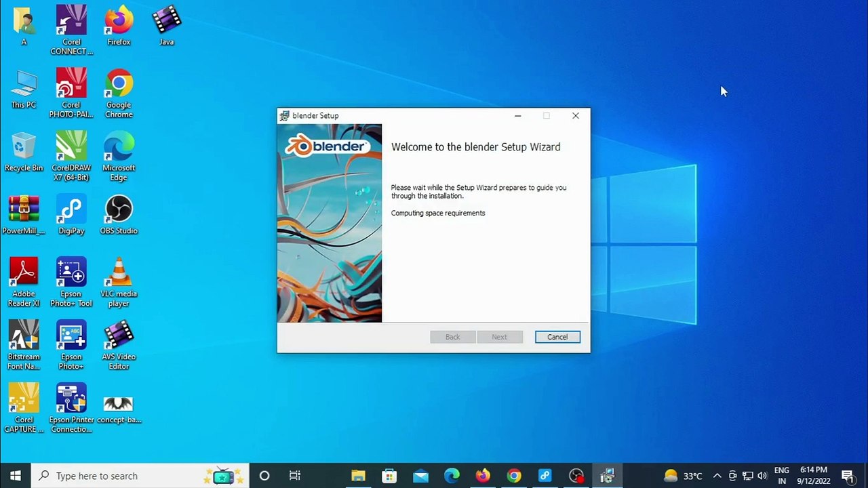868x488 pixels.
Task: Switch to OBS Studio in the taskbar
Action: 576,476
